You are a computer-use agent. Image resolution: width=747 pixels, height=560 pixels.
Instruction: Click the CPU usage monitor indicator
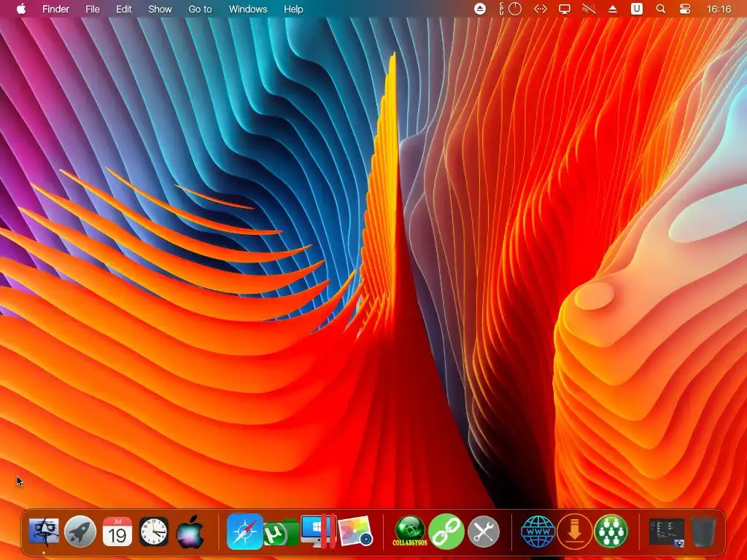(511, 9)
